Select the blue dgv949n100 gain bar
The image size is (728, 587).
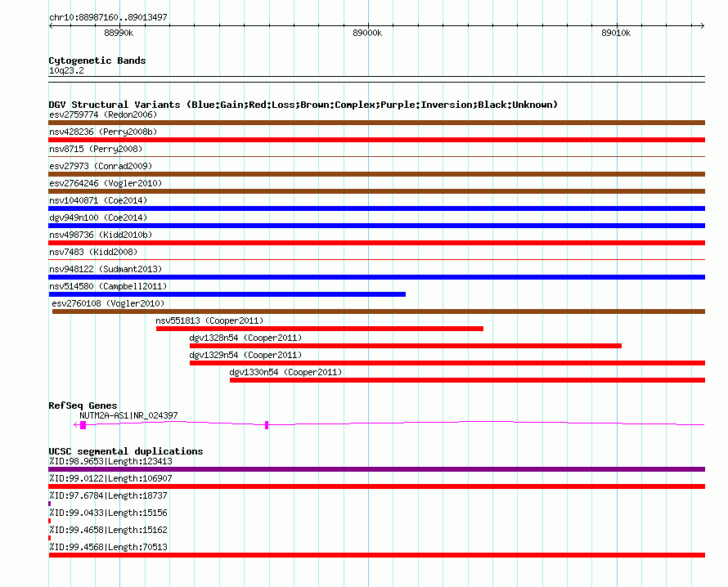pos(376,226)
